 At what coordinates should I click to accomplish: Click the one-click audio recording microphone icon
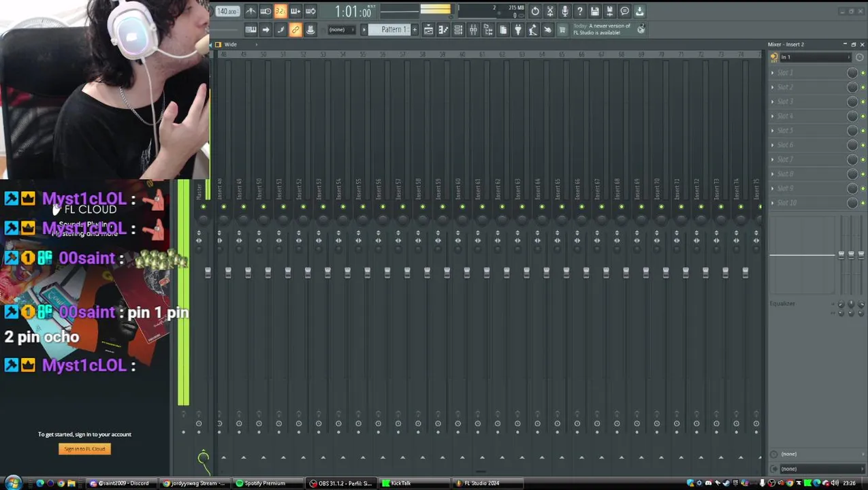tap(565, 11)
